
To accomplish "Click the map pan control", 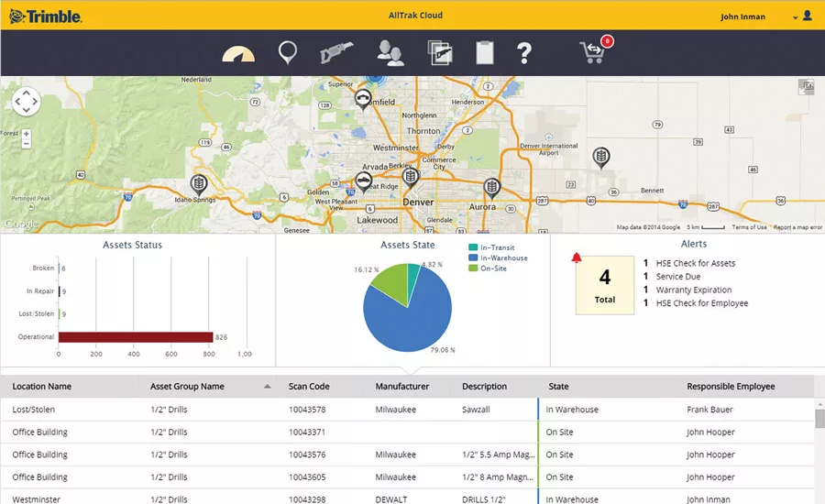I will pyautogui.click(x=26, y=102).
